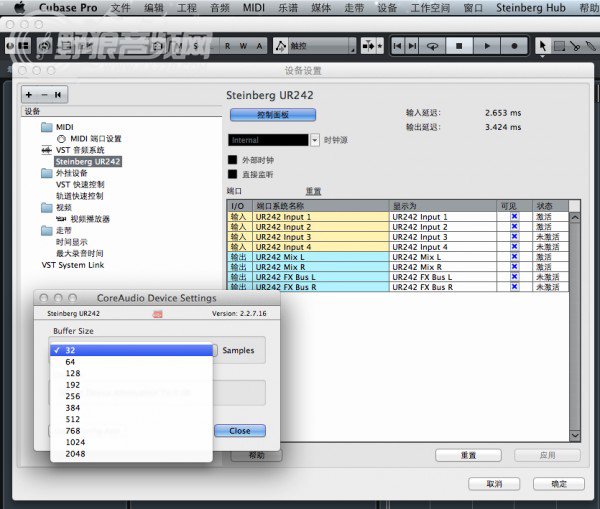Viewport: 600px width, 509px height.
Task: Click port table scrollbar down arrow
Action: 575,436
